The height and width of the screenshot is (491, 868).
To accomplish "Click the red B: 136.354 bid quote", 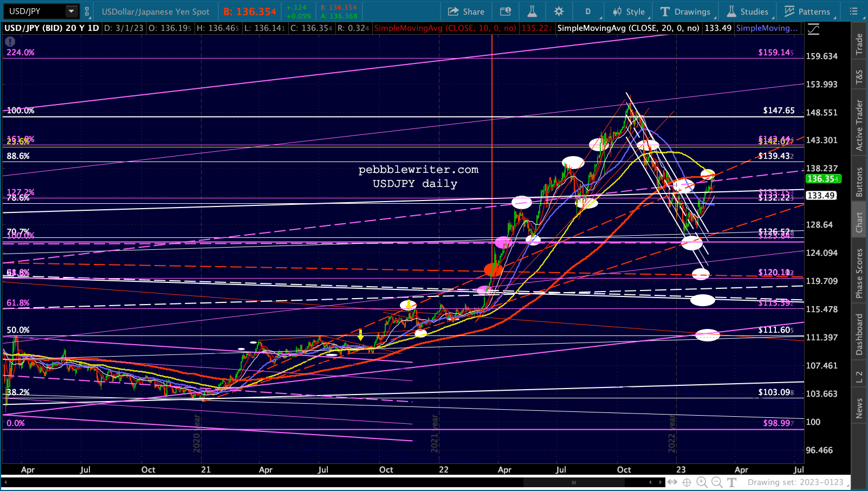I will coord(250,11).
